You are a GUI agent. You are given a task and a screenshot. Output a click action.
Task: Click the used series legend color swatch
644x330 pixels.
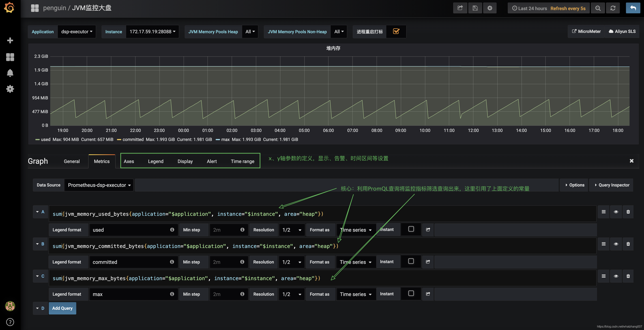coord(38,140)
